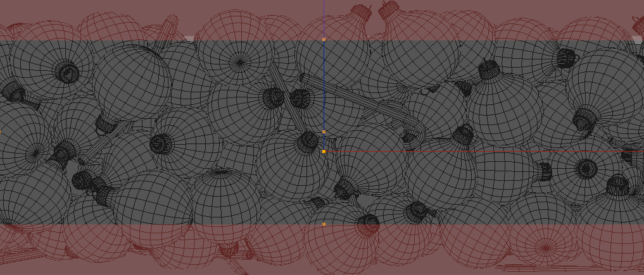Select the orange midpoint handle just above the origin

[324, 132]
